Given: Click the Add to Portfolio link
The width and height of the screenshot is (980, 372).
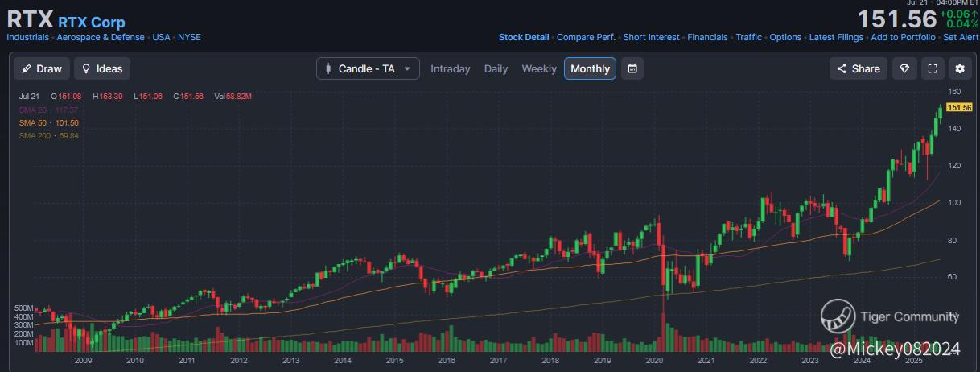Looking at the screenshot, I should coord(903,37).
